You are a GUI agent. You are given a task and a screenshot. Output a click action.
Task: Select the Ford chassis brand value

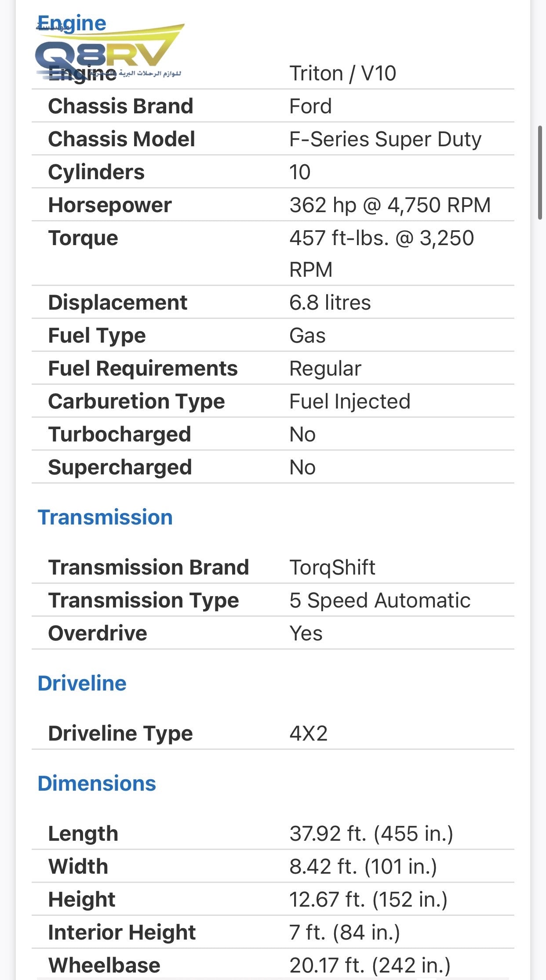[x=310, y=106]
